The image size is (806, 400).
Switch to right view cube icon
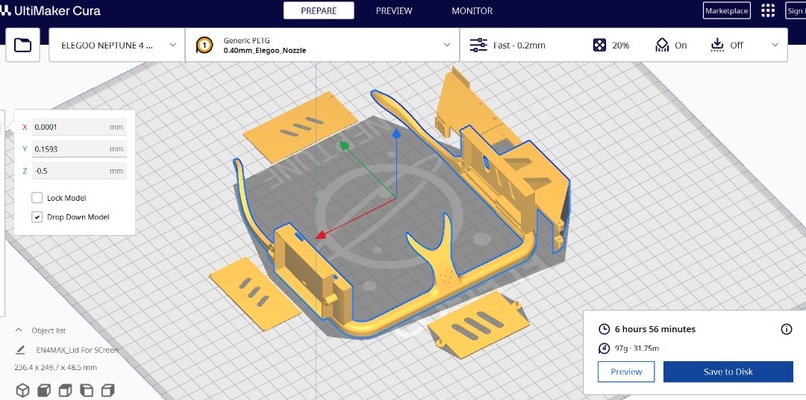107,390
